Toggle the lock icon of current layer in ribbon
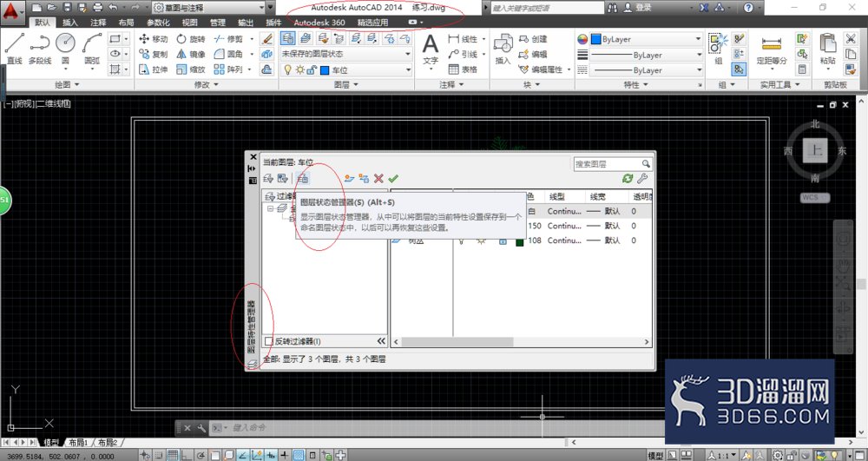 click(312, 70)
